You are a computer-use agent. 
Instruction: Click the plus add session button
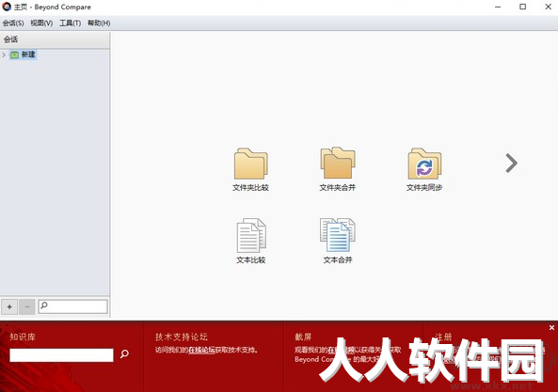(9, 306)
